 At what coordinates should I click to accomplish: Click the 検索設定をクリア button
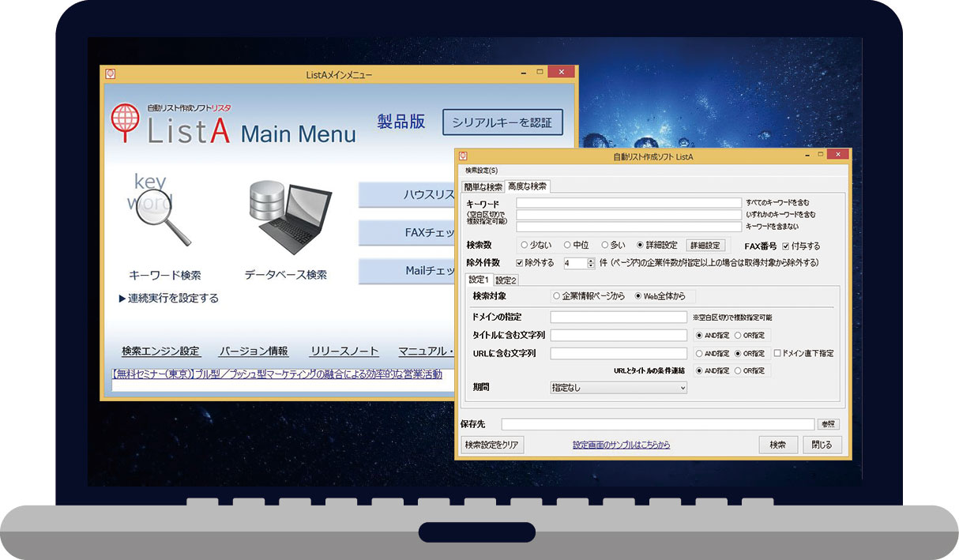pyautogui.click(x=492, y=445)
